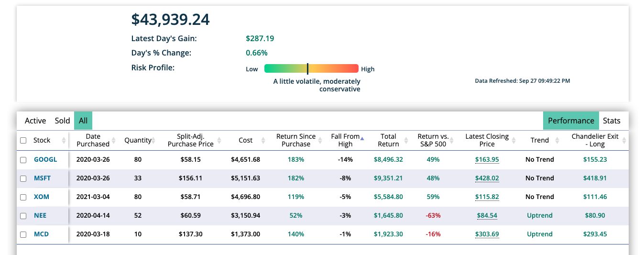This screenshot has height=255, width=644.
Task: Click XOM closing price $115.82
Action: pyautogui.click(x=487, y=197)
